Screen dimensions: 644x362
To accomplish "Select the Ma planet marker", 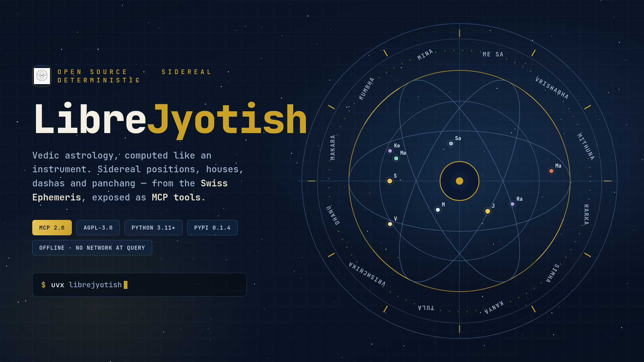I will click(551, 171).
